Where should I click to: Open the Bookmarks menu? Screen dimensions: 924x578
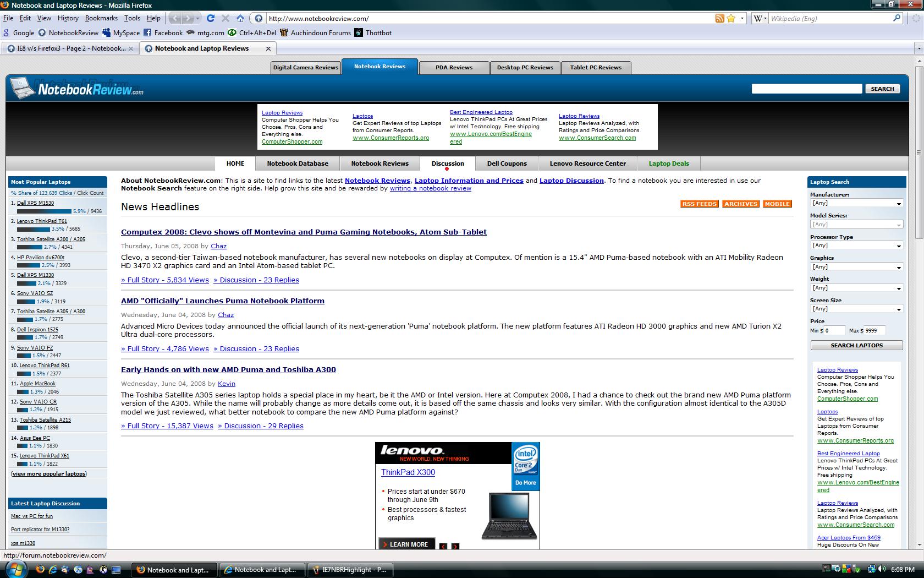101,18
